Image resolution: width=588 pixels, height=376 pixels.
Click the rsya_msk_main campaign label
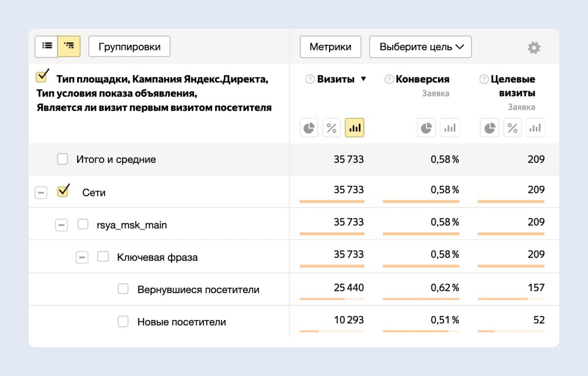pos(132,225)
